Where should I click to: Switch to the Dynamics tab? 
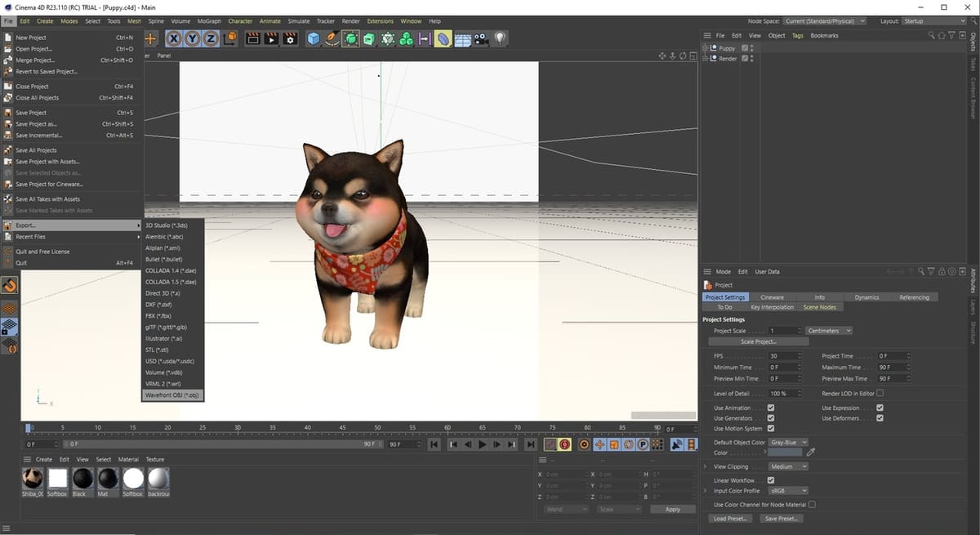pos(866,297)
